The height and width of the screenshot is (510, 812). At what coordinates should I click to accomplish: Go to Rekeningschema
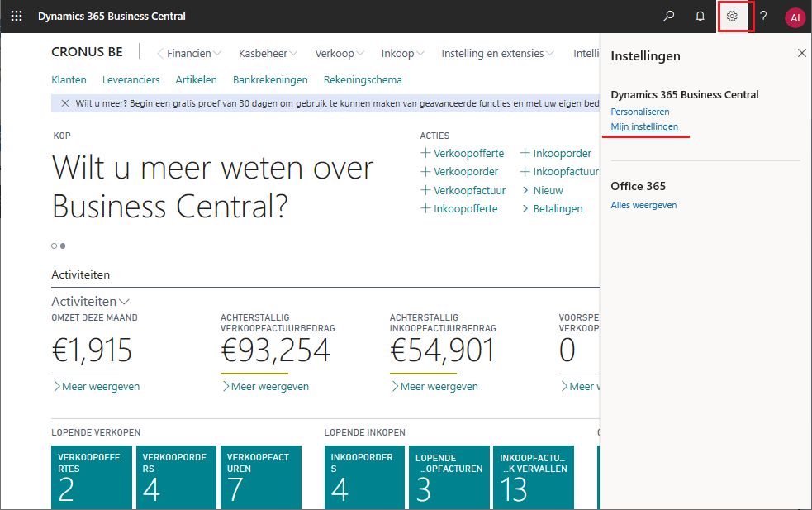pos(363,80)
